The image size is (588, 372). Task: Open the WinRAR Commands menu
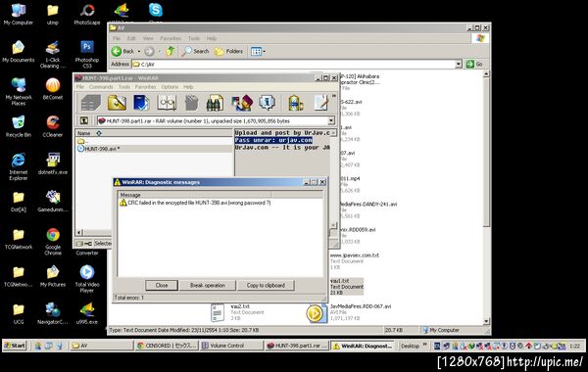point(101,87)
